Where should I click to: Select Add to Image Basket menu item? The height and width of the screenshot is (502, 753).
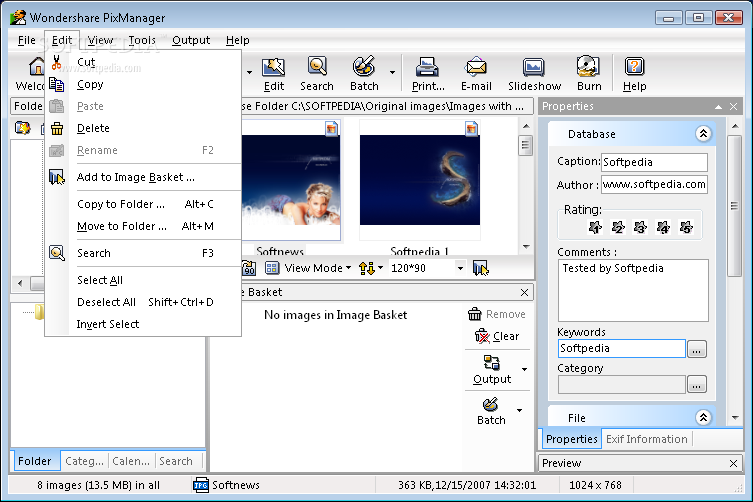(x=143, y=177)
